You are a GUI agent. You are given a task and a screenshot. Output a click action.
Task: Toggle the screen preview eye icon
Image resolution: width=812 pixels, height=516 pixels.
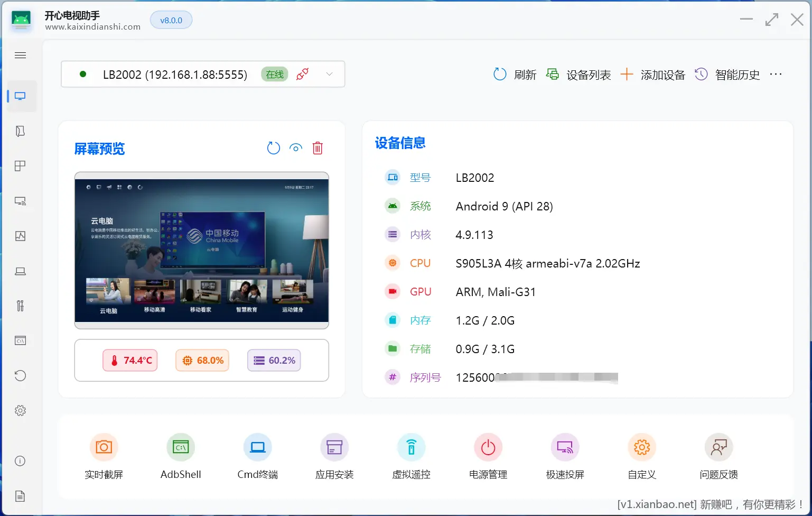[295, 148]
